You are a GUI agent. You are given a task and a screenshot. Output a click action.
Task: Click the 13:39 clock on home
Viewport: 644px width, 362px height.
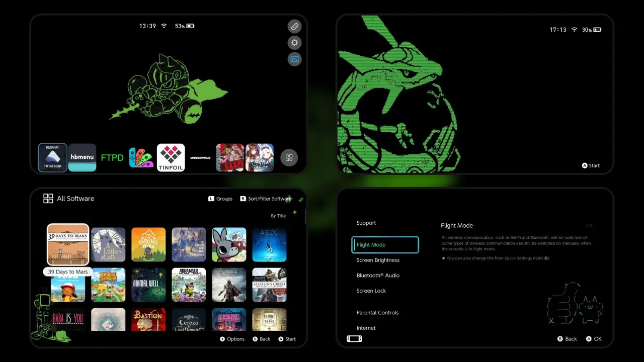pos(147,26)
